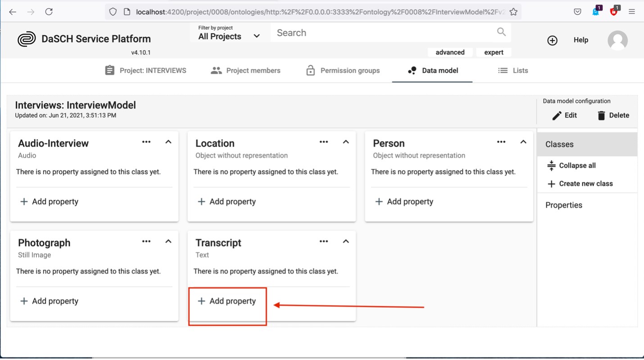
Task: Toggle the expert search mode
Action: click(x=494, y=52)
